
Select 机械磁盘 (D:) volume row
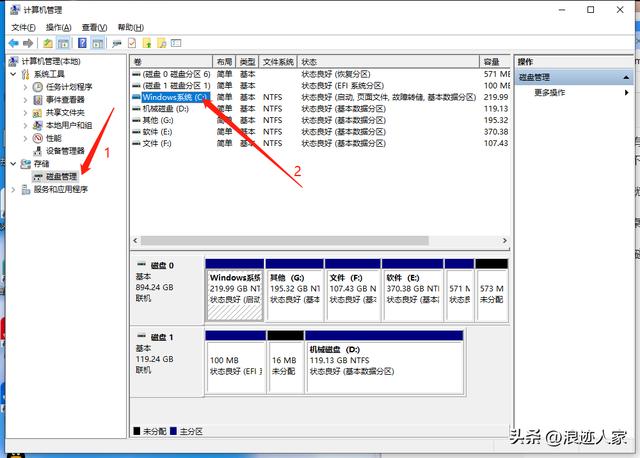click(320, 109)
